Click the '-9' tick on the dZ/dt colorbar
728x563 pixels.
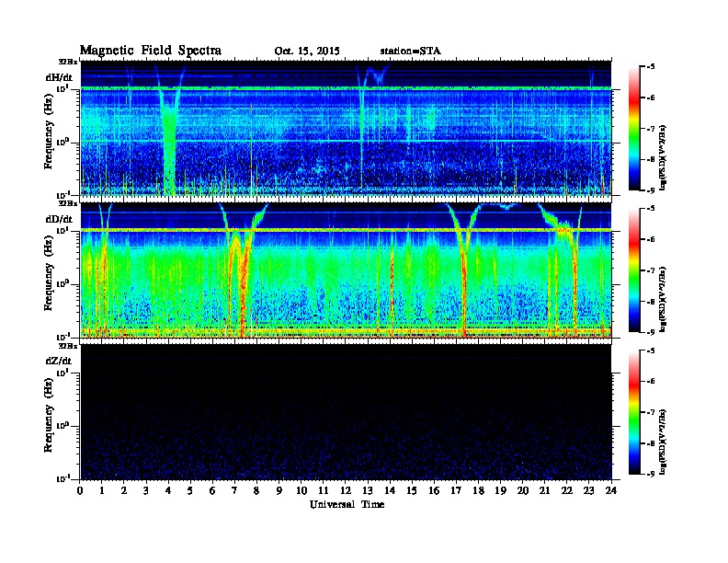click(651, 474)
